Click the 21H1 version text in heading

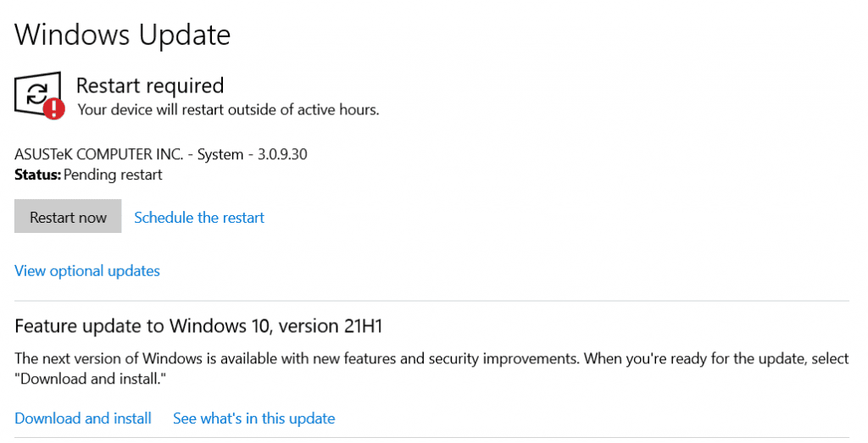pos(363,326)
